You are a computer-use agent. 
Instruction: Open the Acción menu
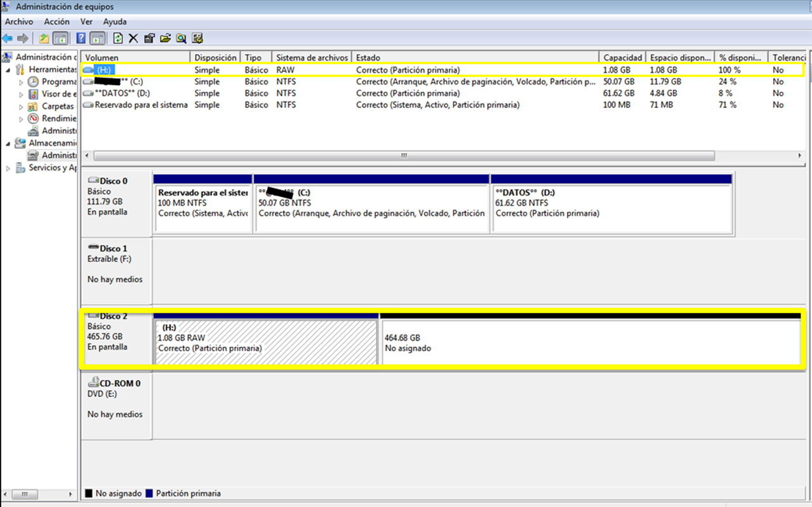pos(57,22)
